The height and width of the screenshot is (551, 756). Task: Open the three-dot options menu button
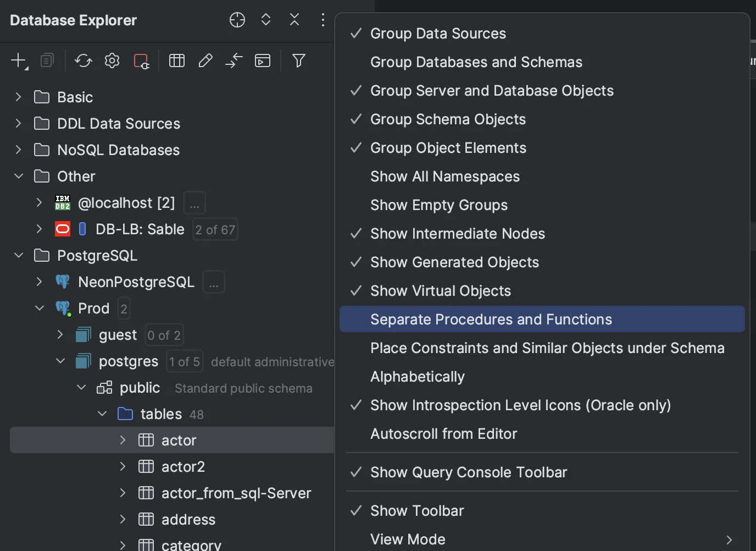coord(323,20)
